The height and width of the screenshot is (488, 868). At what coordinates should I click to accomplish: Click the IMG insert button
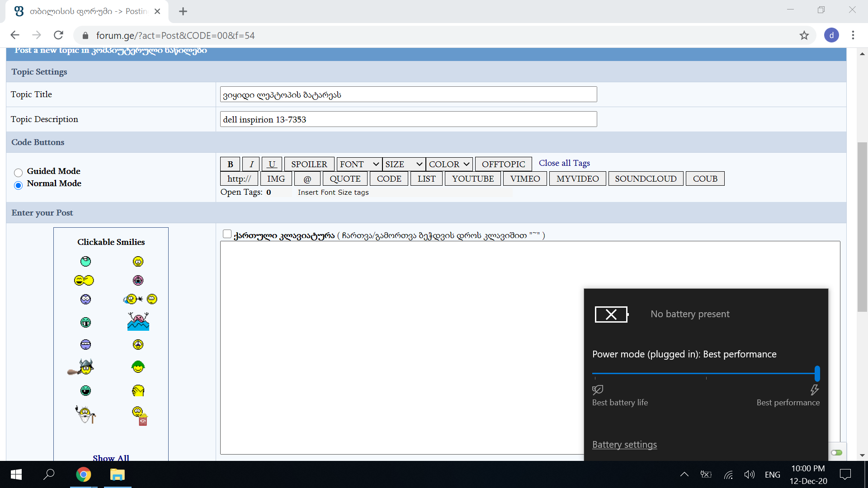click(276, 178)
